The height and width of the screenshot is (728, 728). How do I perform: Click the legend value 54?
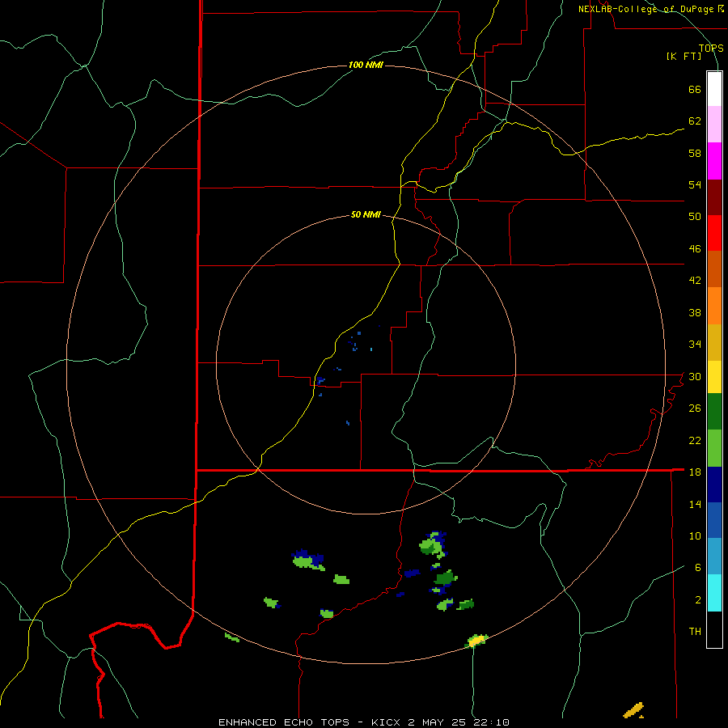click(x=695, y=184)
